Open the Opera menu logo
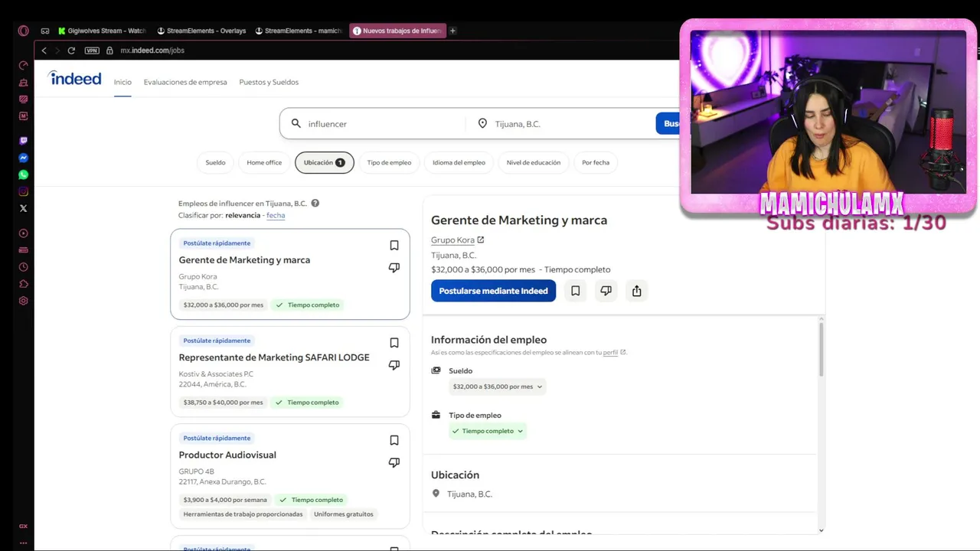 (x=24, y=31)
